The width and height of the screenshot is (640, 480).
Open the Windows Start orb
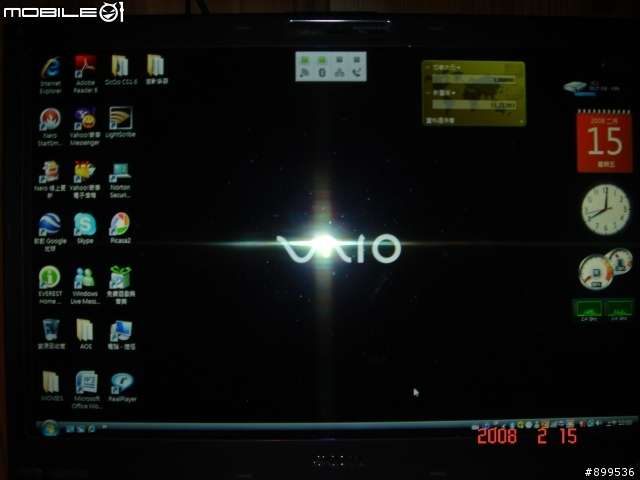pyautogui.click(x=50, y=428)
